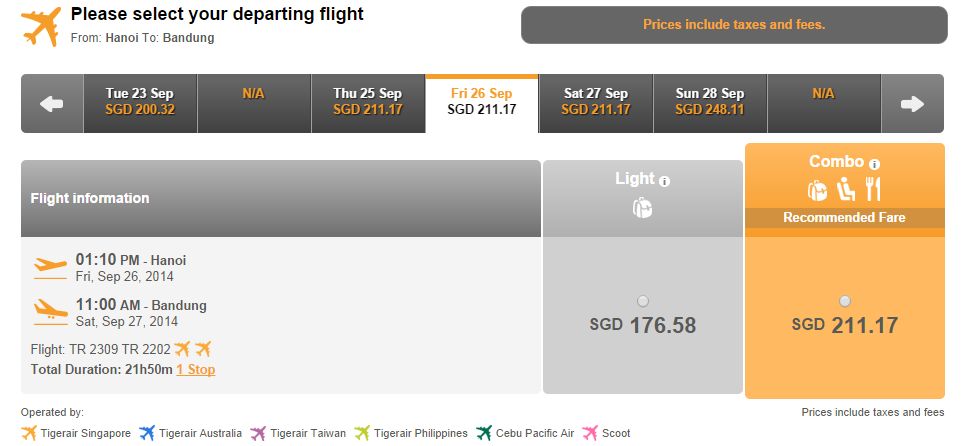961x446 pixels.
Task: Switch to Sat 27 Sep date tab
Action: (596, 103)
